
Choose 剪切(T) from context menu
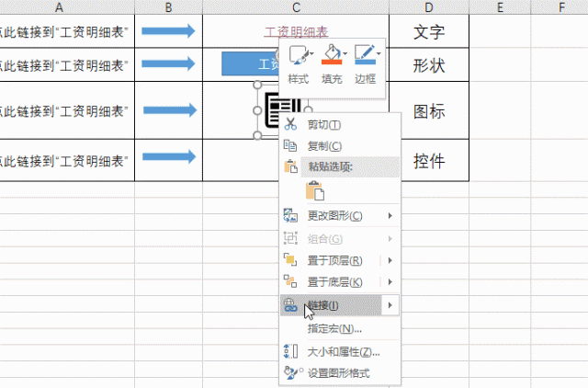[341, 124]
